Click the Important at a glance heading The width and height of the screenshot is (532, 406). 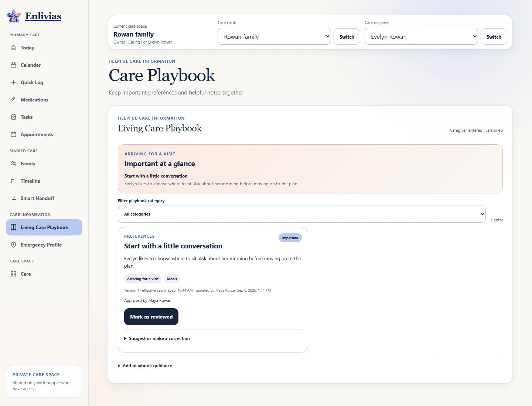[x=160, y=164]
